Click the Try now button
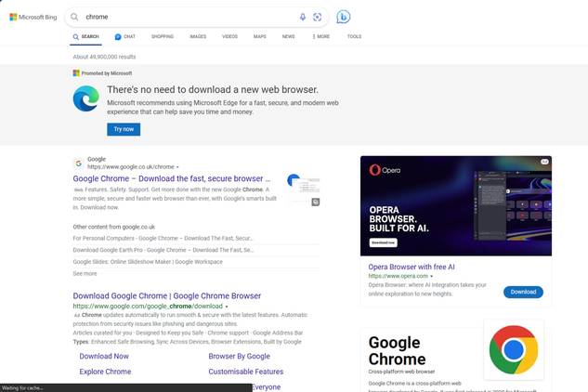Image resolution: width=588 pixels, height=392 pixels. [x=124, y=129]
